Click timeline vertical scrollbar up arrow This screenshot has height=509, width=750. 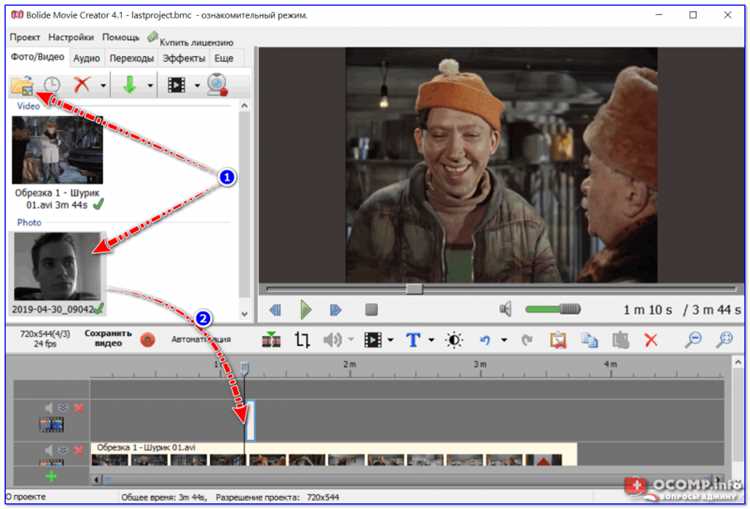pyautogui.click(x=738, y=363)
